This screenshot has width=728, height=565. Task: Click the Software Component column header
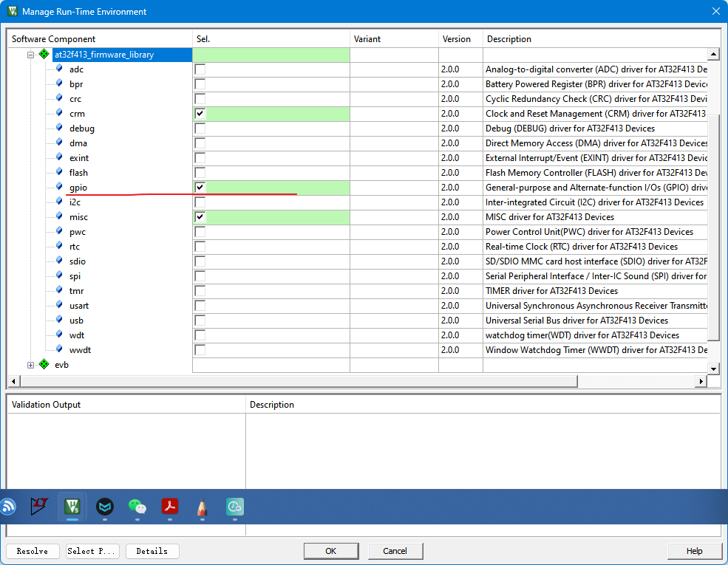pos(100,39)
